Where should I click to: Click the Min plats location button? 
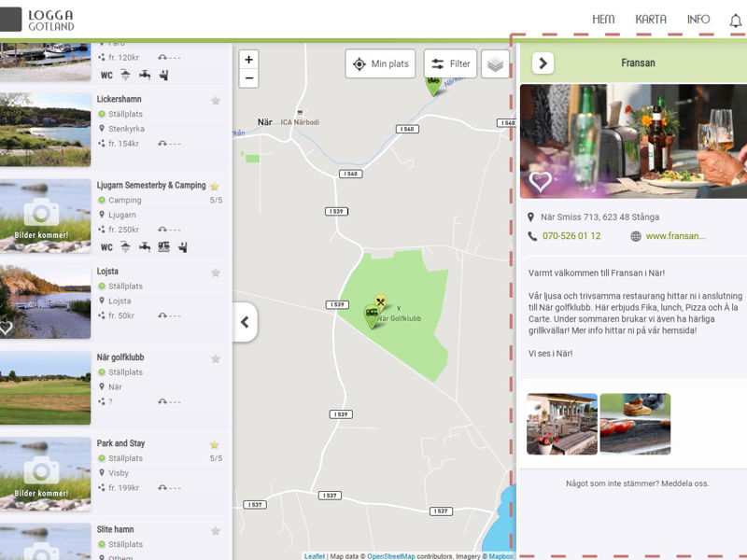380,63
